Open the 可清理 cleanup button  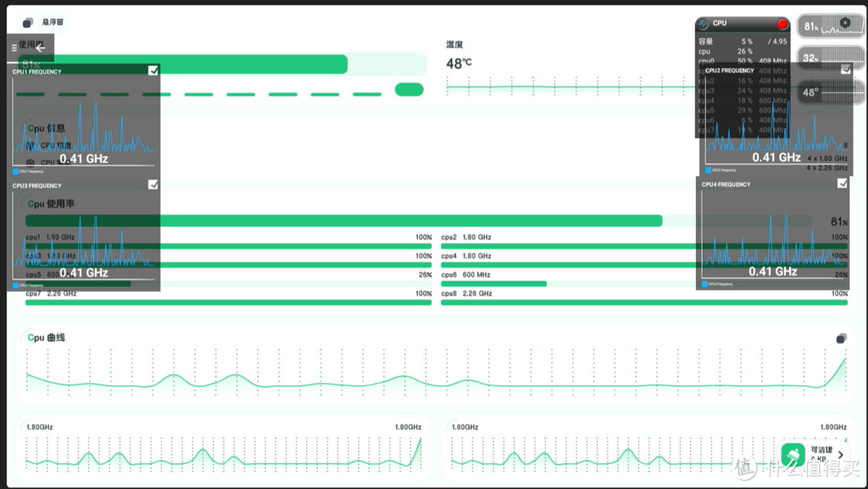tap(815, 454)
